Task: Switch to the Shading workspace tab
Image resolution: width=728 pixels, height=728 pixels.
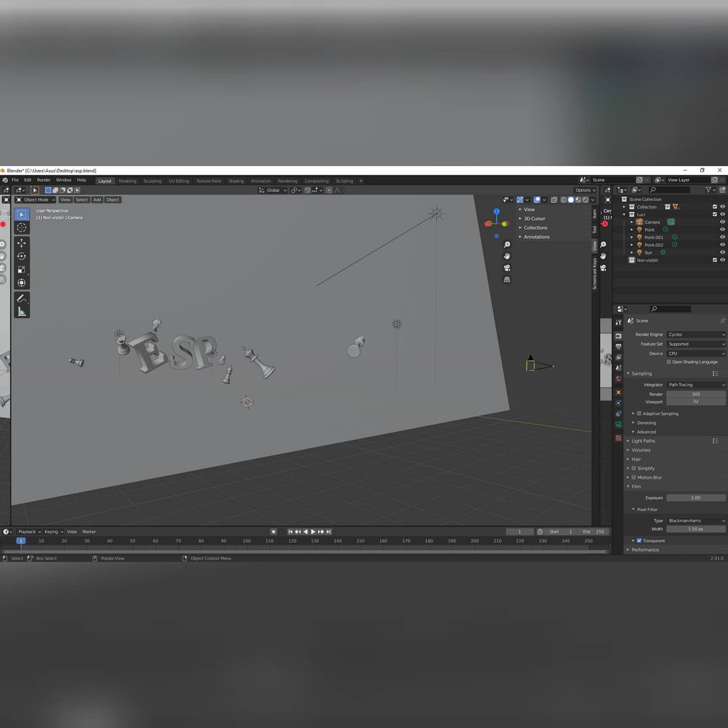Action: [236, 181]
